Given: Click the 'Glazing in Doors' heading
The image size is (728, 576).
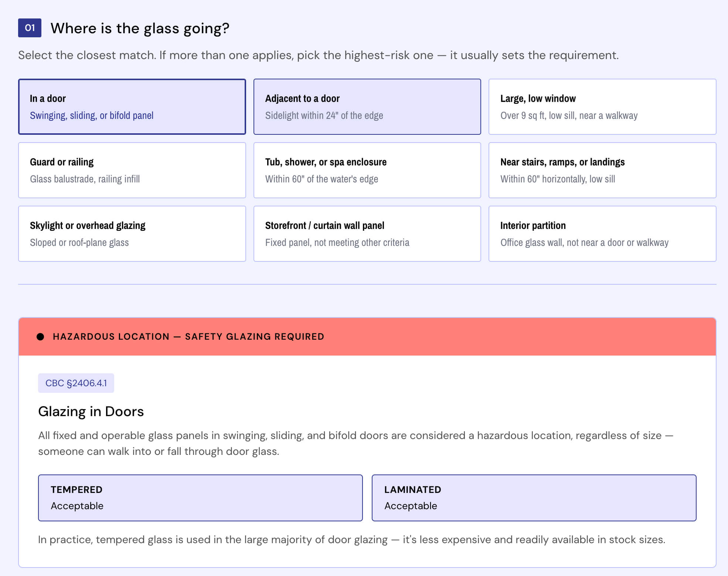Looking at the screenshot, I should (91, 411).
